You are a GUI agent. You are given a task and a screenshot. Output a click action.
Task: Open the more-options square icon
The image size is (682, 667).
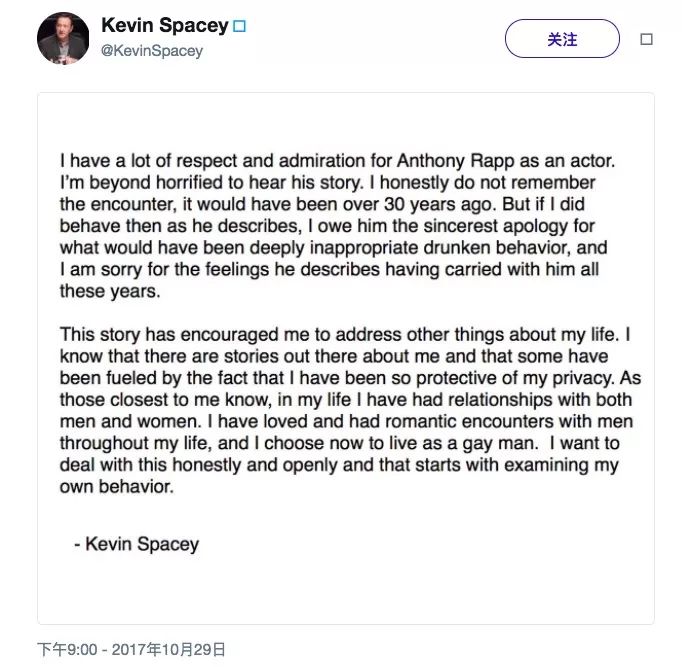click(x=646, y=40)
